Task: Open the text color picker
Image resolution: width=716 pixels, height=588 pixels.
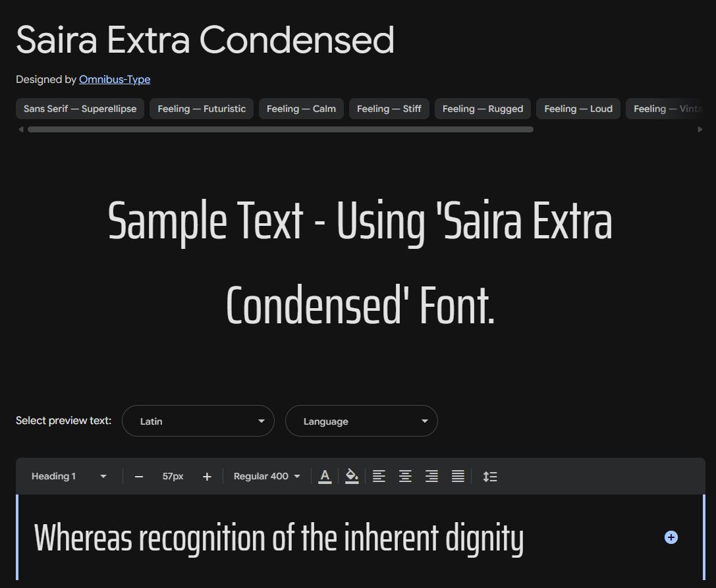Action: click(x=325, y=476)
